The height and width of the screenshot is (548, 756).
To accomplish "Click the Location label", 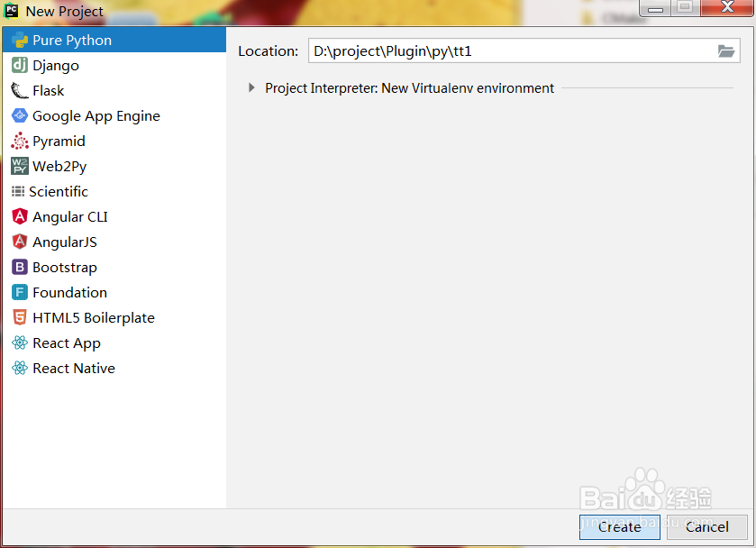I will point(269,51).
